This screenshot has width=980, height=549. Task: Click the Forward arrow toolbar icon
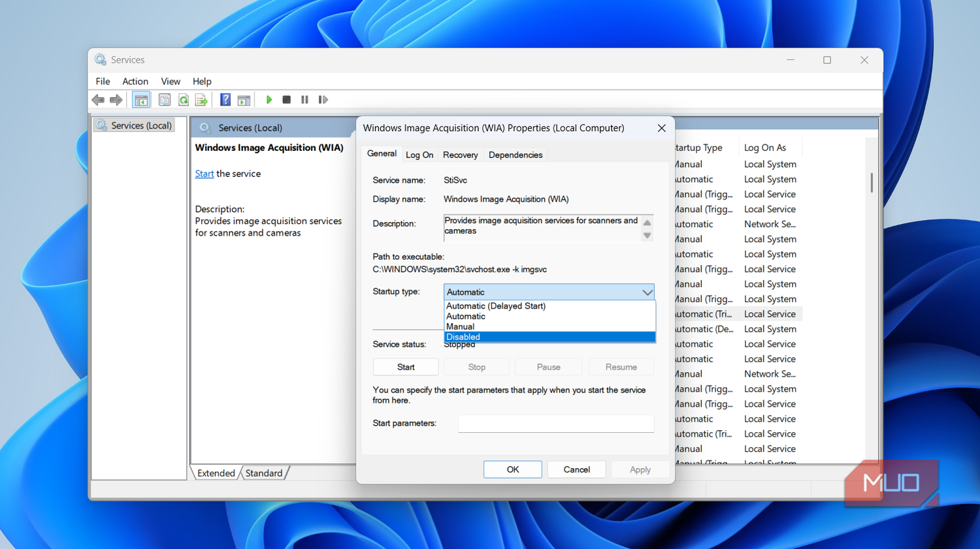116,100
